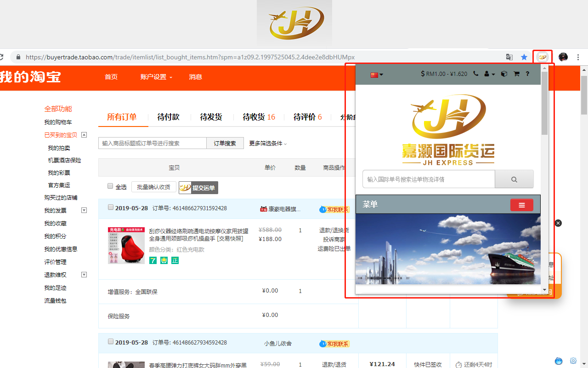Expand 更多筛选条件 filter options
The image size is (588, 368).
tap(268, 144)
